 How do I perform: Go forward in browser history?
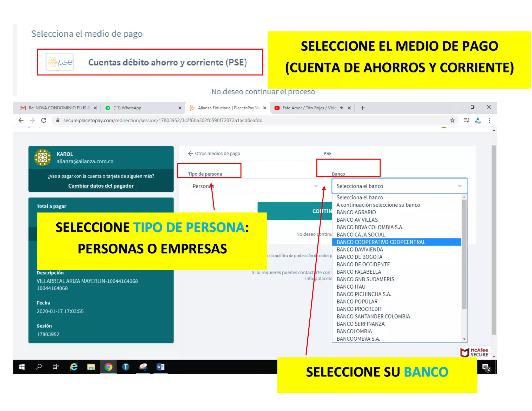pos(32,120)
